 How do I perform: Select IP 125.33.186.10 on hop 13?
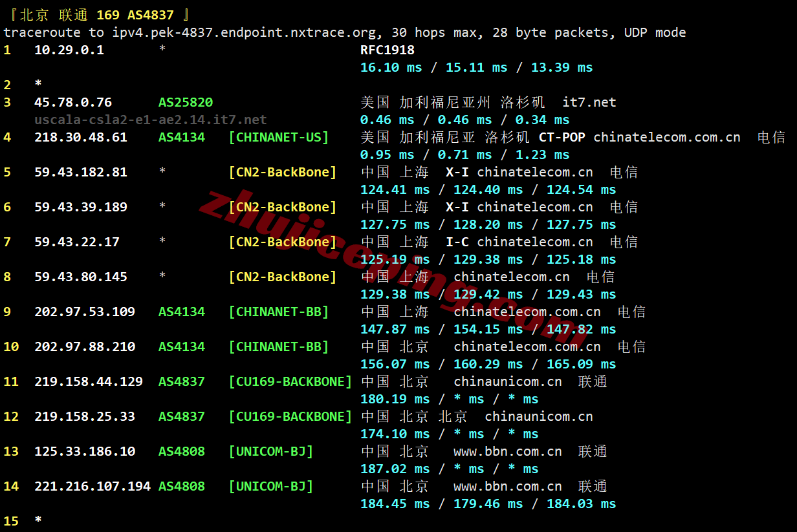pos(85,451)
